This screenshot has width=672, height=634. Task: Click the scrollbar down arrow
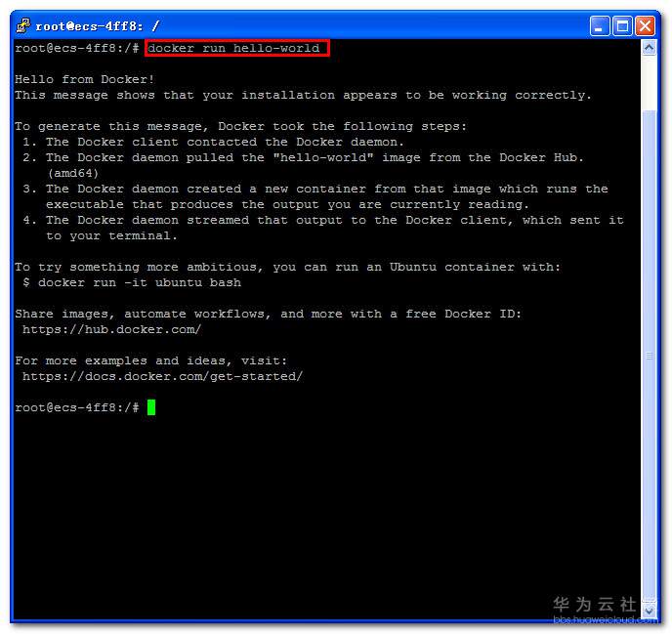click(649, 611)
